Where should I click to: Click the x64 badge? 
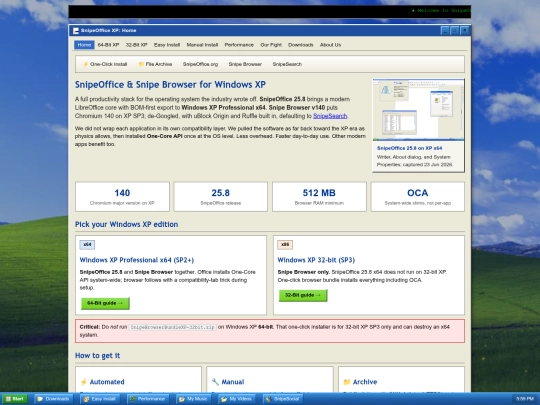[x=87, y=245]
